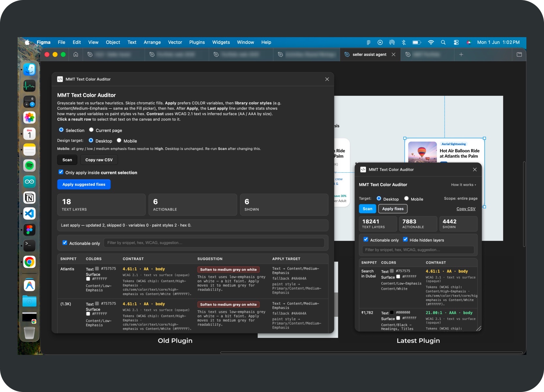Open the File menu
The width and height of the screenshot is (544, 392).
[62, 42]
